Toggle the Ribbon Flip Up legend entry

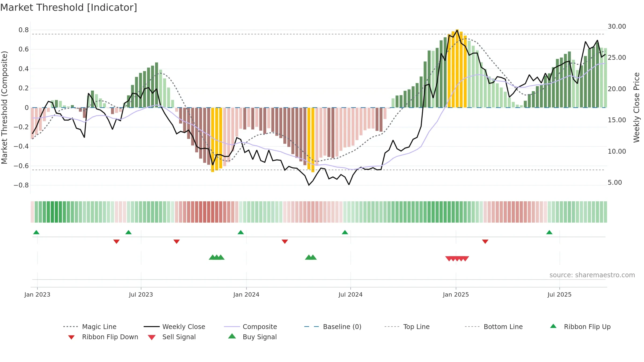coord(580,327)
